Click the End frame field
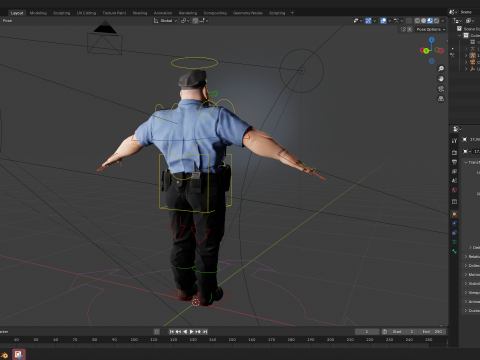The image size is (480, 360). (x=432, y=331)
